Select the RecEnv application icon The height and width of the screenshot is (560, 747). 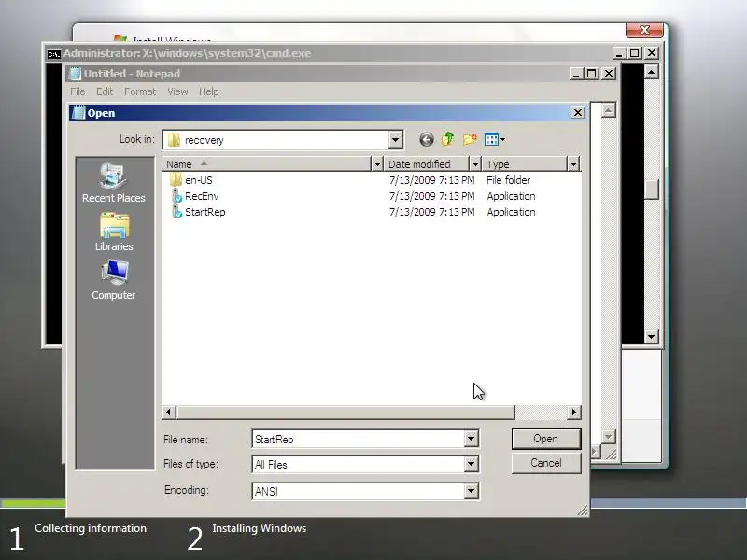pyautogui.click(x=176, y=196)
